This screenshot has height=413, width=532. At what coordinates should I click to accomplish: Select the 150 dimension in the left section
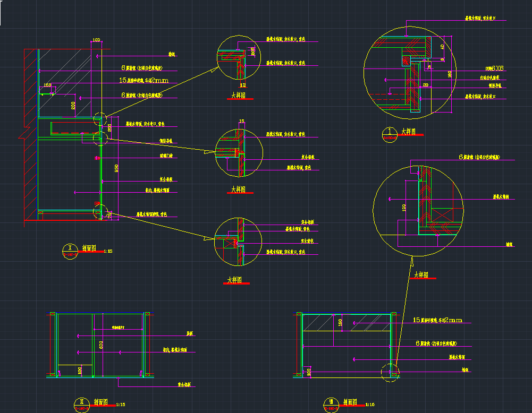point(47,85)
